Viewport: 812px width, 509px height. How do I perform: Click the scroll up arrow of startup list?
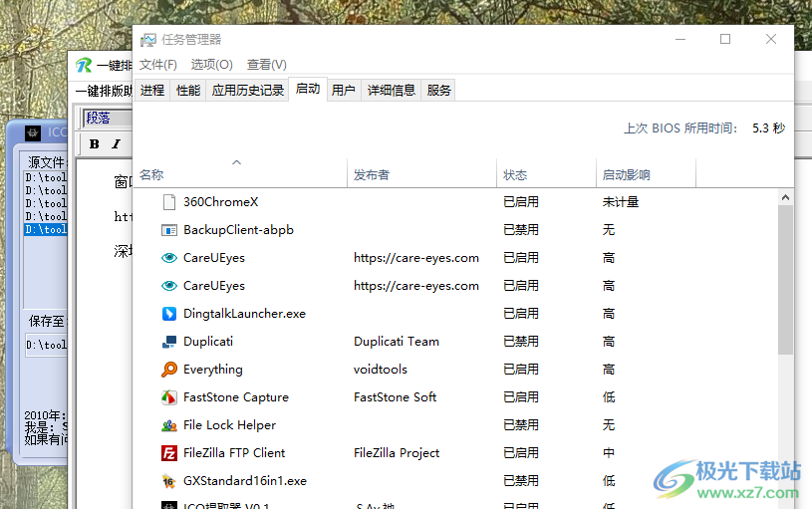(785, 197)
